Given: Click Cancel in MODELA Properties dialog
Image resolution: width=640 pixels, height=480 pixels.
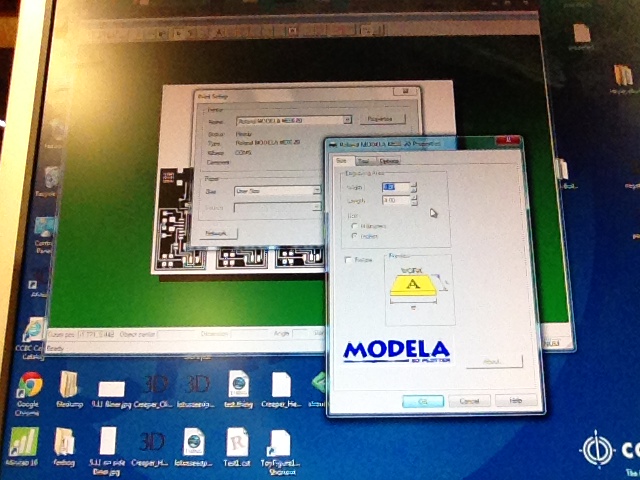Looking at the screenshot, I should click(x=469, y=401).
